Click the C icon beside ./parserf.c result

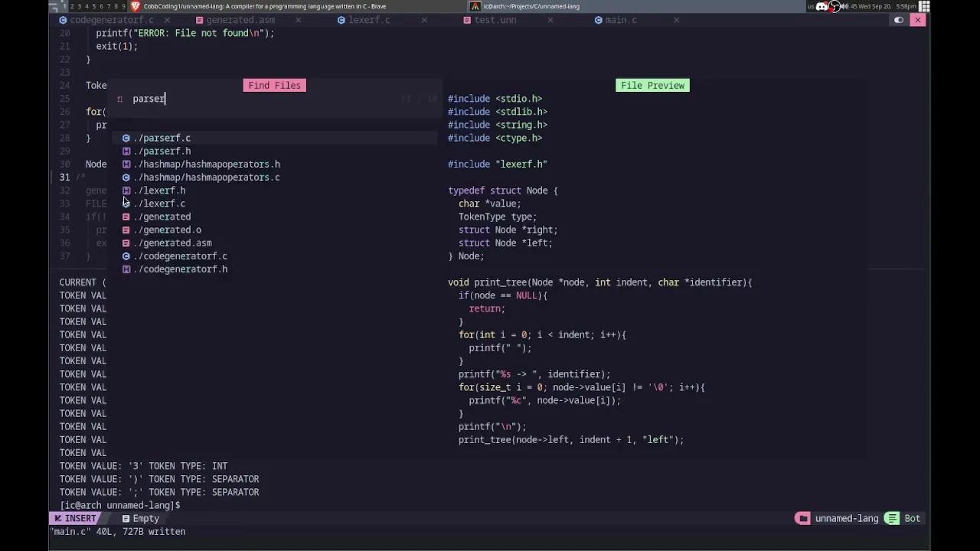126,138
